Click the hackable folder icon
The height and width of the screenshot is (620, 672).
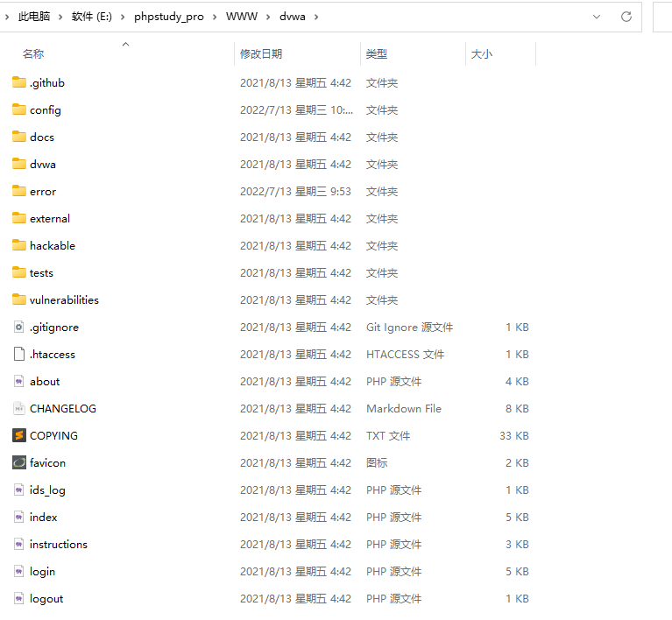19,245
